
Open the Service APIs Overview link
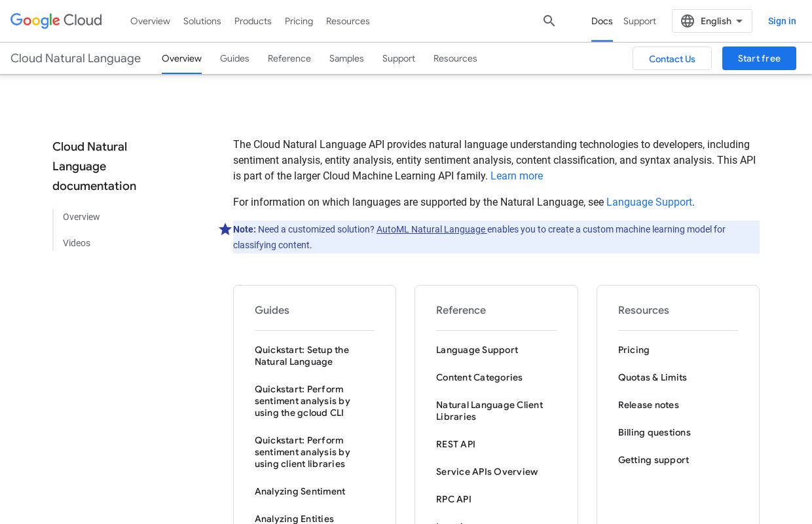click(x=487, y=472)
